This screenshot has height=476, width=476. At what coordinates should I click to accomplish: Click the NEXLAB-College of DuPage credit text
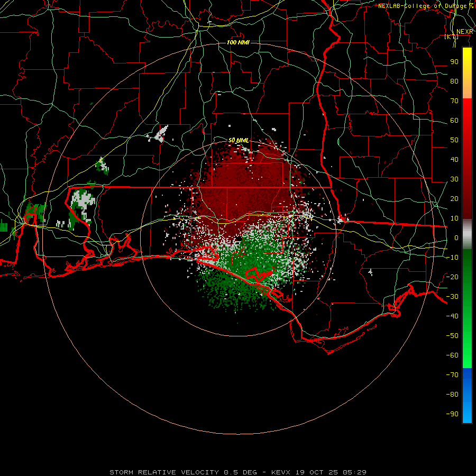point(425,6)
